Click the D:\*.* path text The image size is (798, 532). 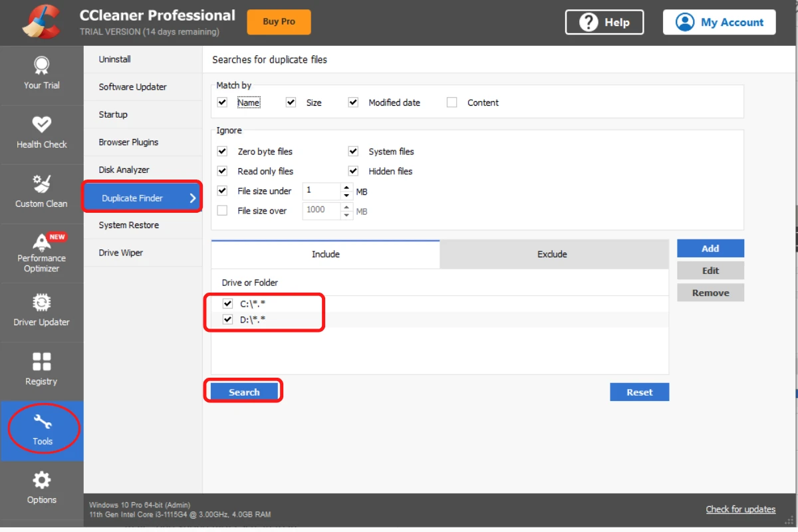pos(253,320)
